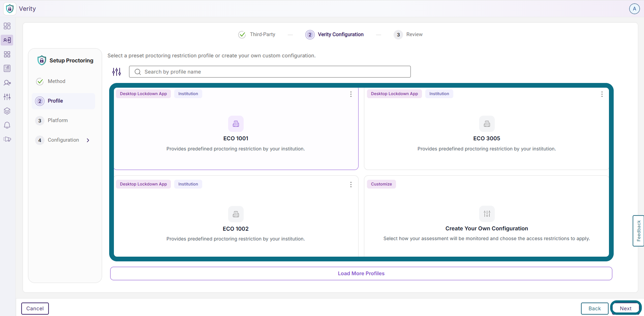Select the highlighted user sign-in sidebar icon

(x=7, y=40)
